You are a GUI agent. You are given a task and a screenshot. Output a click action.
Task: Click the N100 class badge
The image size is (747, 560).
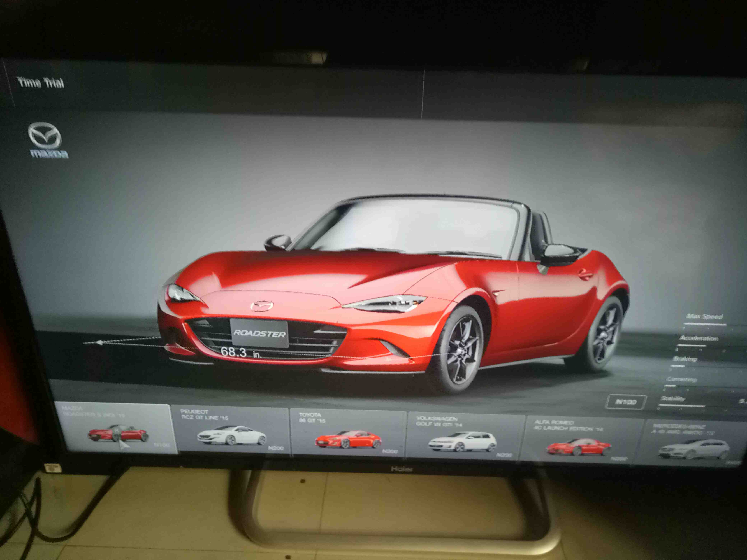tap(626, 402)
